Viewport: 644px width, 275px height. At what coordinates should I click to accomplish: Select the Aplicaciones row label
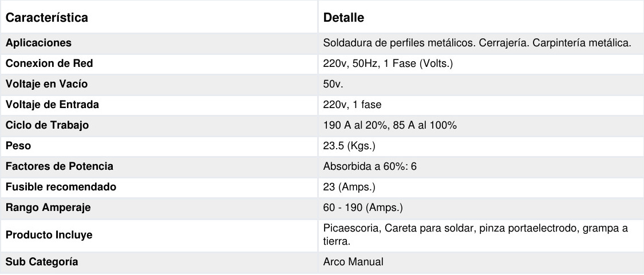coord(39,43)
